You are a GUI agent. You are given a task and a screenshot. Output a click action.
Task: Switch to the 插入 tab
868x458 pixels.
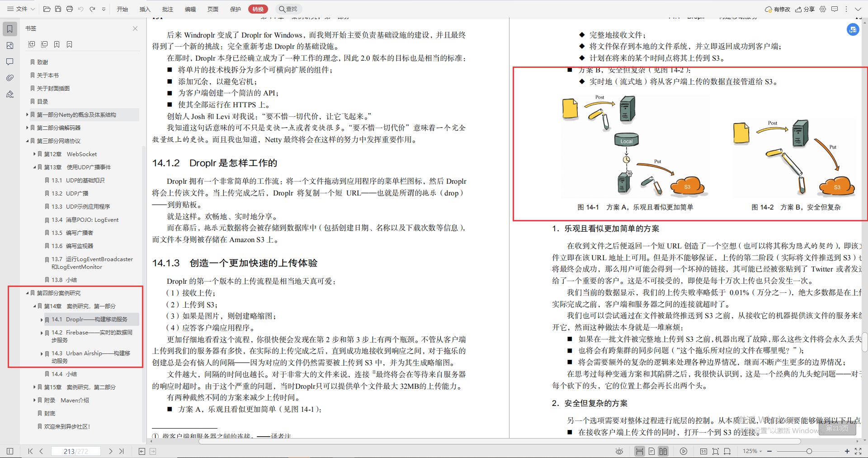(145, 9)
